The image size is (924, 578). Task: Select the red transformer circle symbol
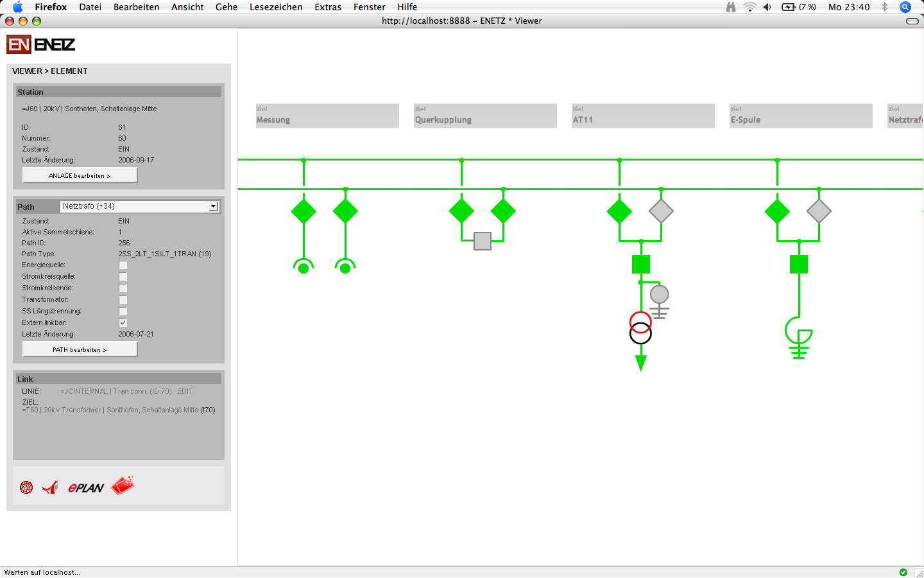point(640,320)
